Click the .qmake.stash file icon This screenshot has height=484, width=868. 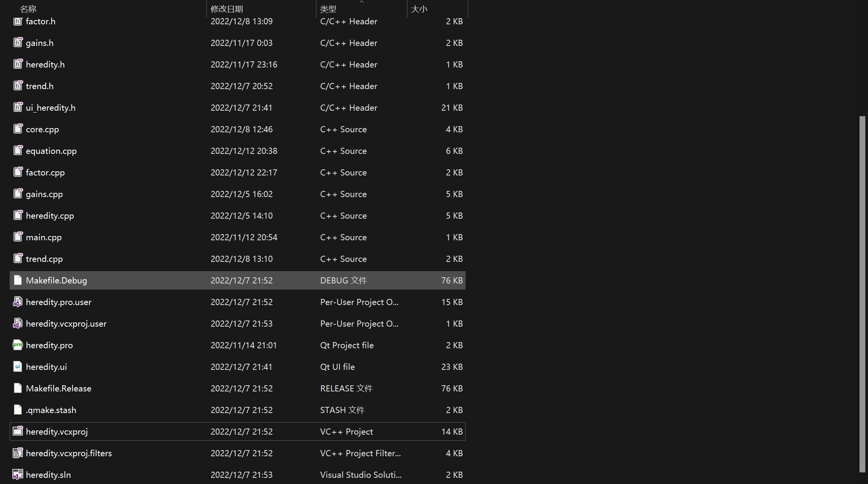point(18,410)
